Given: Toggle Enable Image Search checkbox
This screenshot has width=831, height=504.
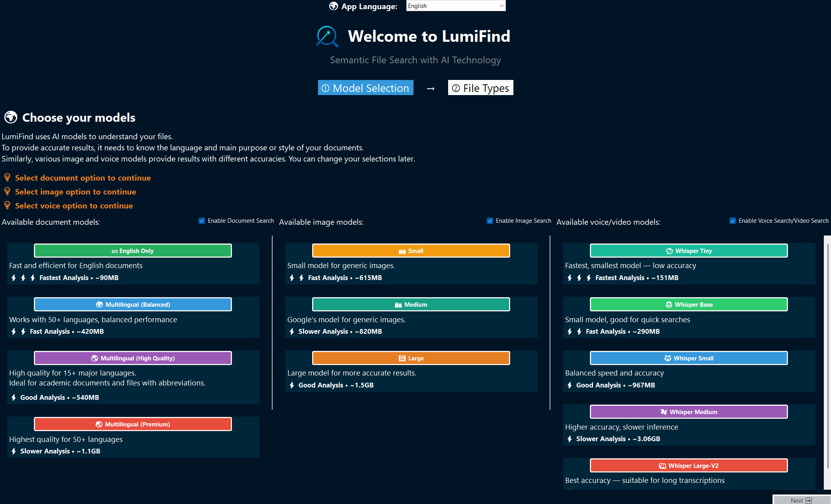Looking at the screenshot, I should tap(490, 220).
